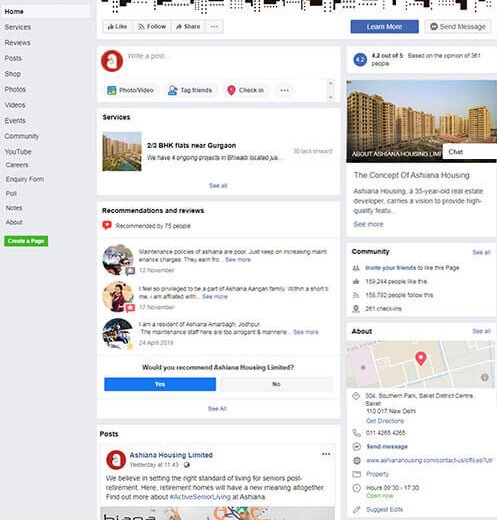Expand See more on the Ashiana Aangan review
The height and width of the screenshot is (520, 497).
[x=215, y=297]
